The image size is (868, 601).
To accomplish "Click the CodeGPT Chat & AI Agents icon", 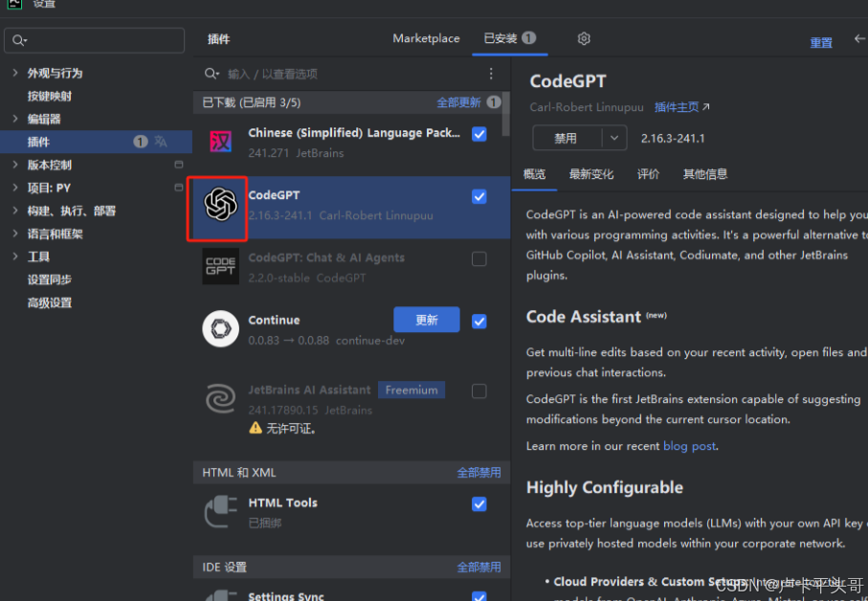I will pos(220,266).
